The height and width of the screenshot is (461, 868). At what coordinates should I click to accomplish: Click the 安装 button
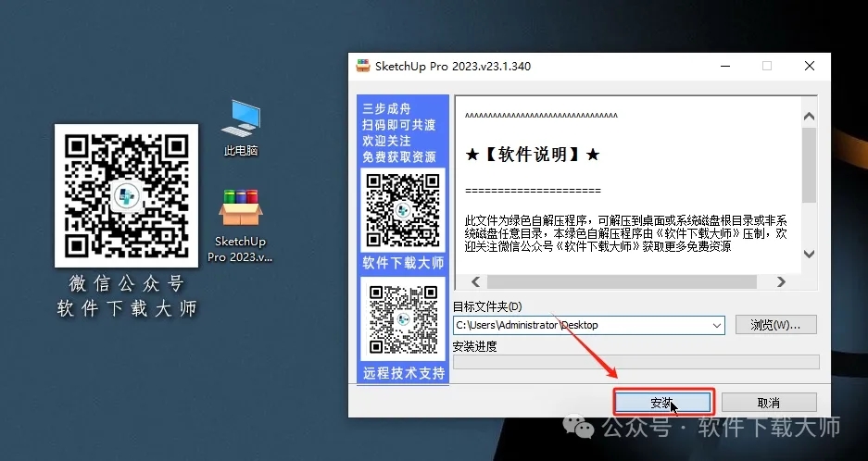pyautogui.click(x=663, y=403)
